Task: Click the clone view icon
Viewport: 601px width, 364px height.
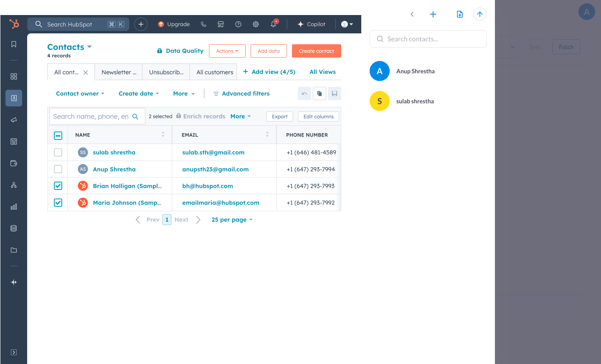Action: click(320, 94)
